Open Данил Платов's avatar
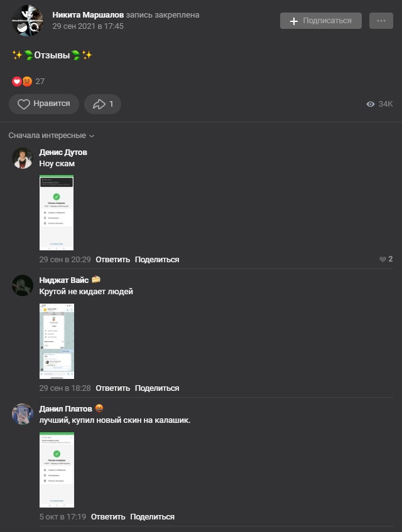This screenshot has height=532, width=402. (x=23, y=414)
